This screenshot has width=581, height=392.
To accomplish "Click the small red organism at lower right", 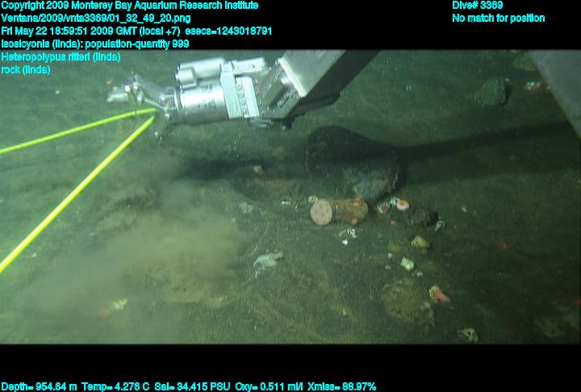I will pos(440,295).
